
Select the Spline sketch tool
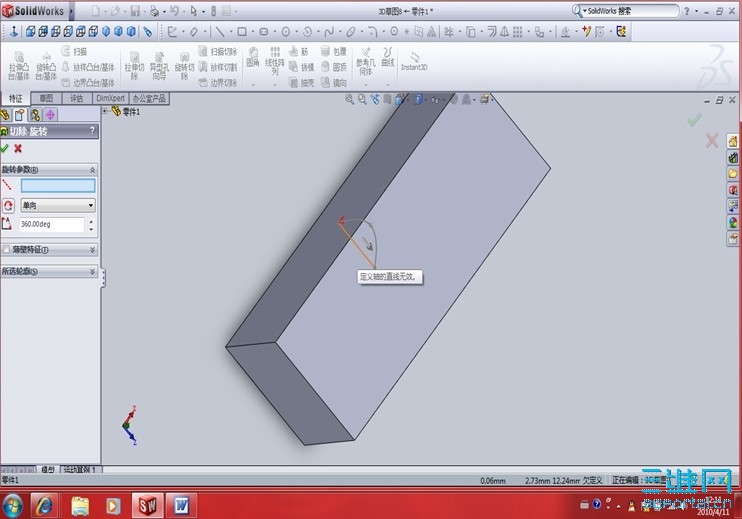pyautogui.click(x=329, y=32)
